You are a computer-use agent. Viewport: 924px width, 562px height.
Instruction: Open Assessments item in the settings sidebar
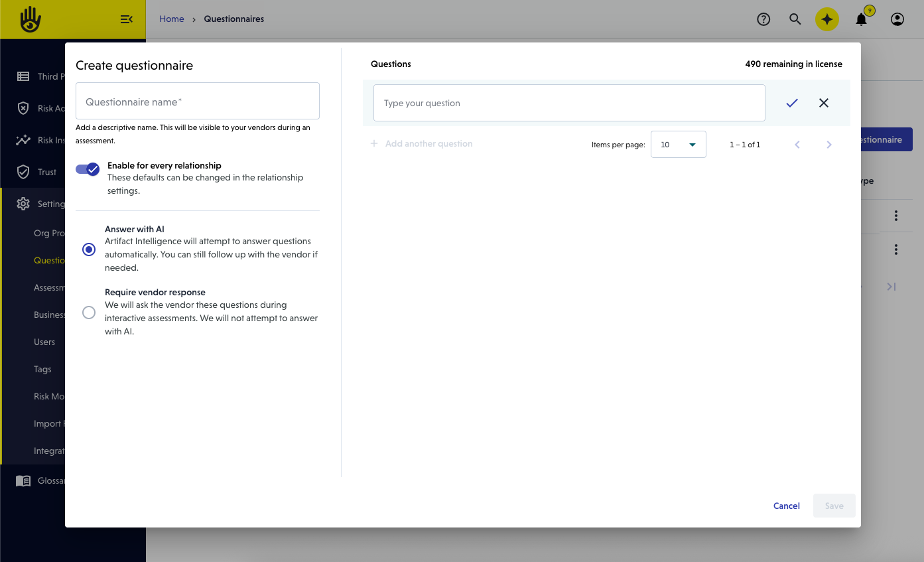coord(49,287)
